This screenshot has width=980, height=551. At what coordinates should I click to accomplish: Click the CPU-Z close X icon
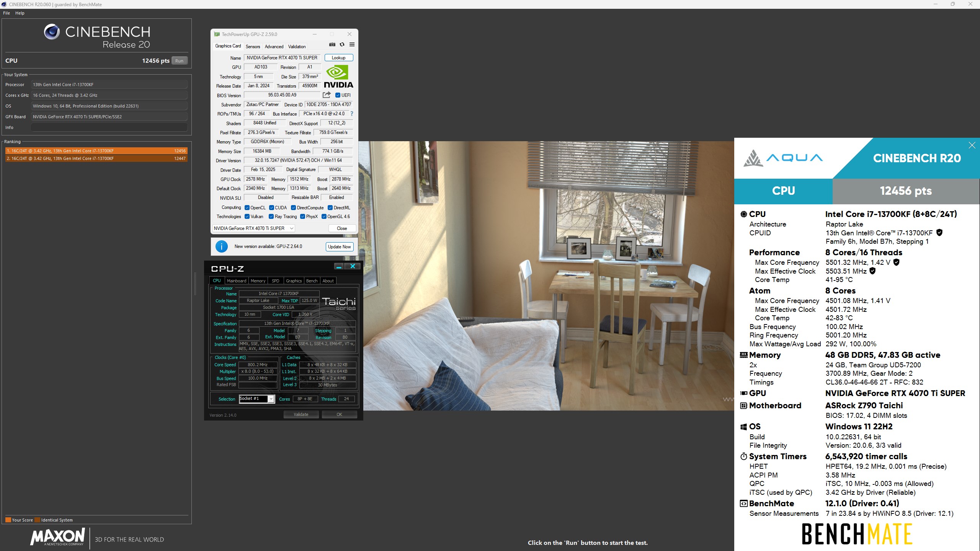(x=353, y=266)
